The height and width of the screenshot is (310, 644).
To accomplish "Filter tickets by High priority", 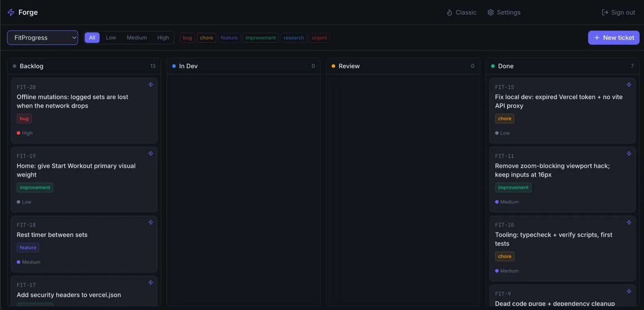I will (163, 37).
